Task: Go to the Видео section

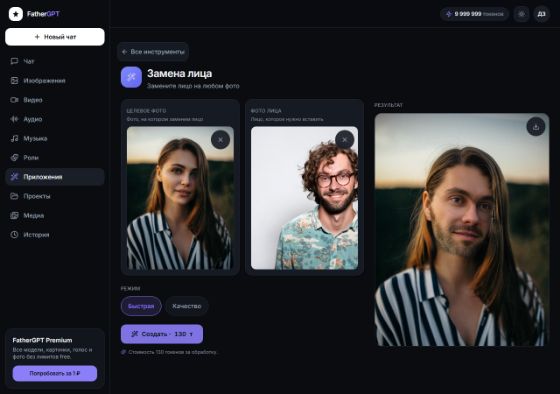Action: (55, 100)
